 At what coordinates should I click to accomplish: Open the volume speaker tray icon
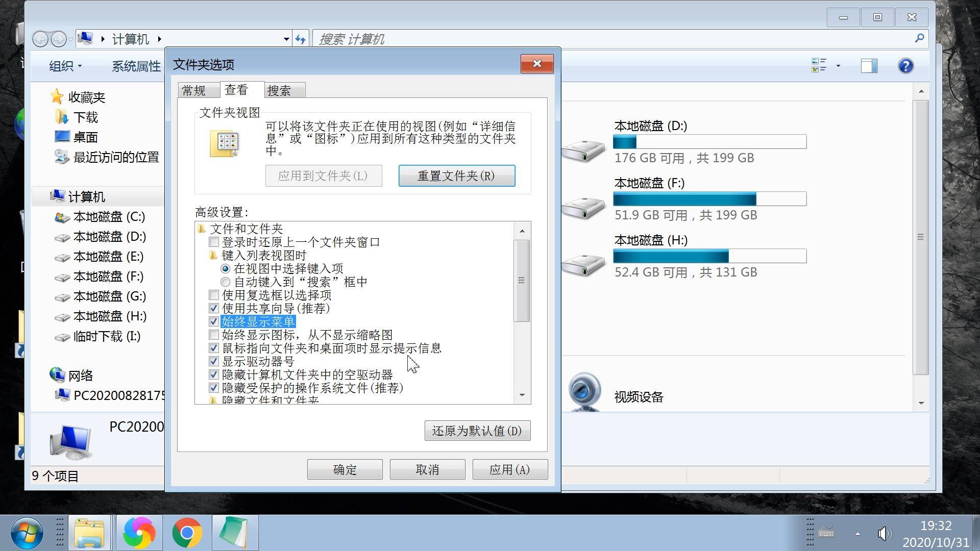(x=884, y=534)
